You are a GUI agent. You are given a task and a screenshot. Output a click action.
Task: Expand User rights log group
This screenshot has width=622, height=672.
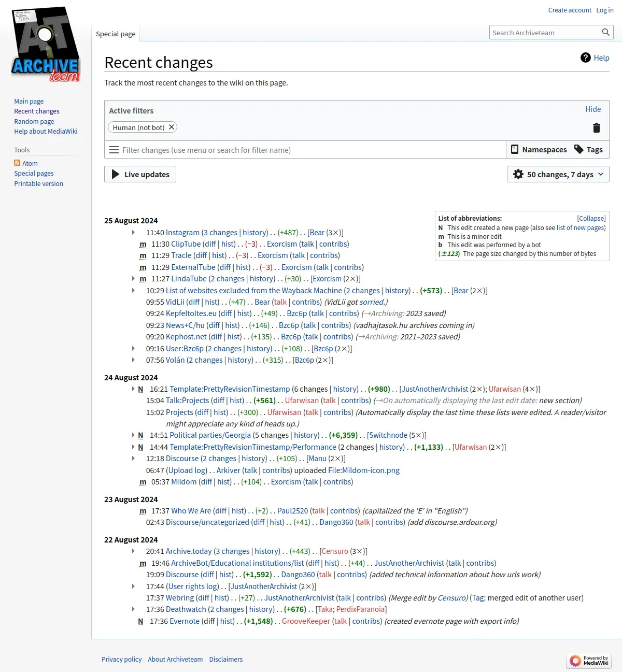pos(133,587)
